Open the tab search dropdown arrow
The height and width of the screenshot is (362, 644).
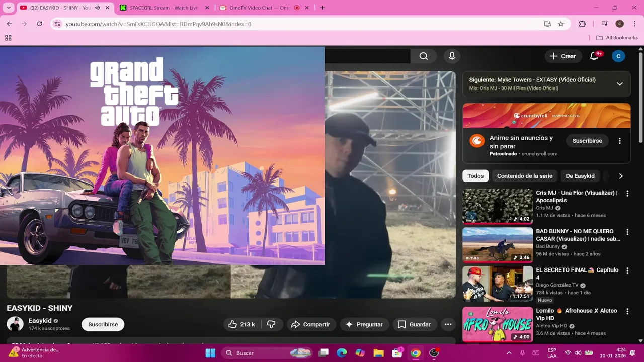coord(9,8)
